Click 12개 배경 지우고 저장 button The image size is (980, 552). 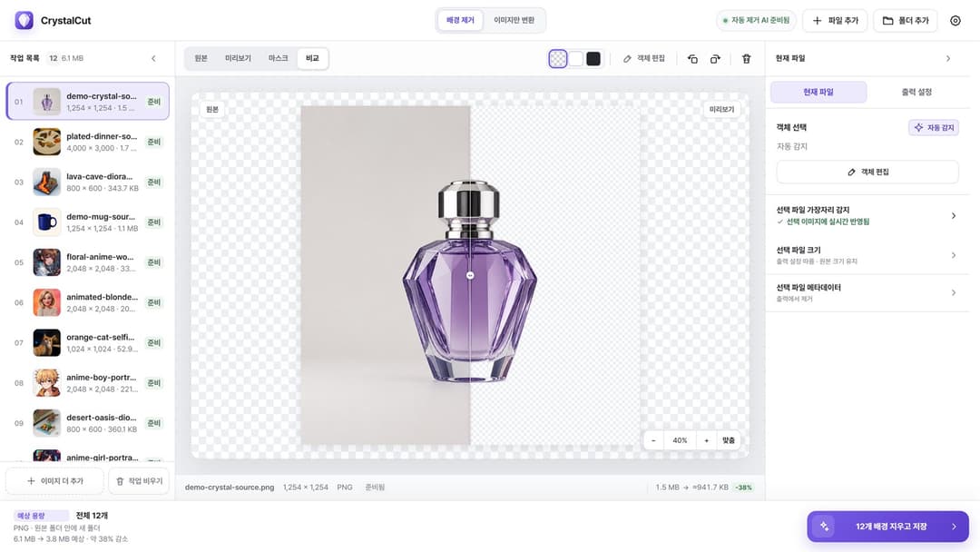point(887,527)
